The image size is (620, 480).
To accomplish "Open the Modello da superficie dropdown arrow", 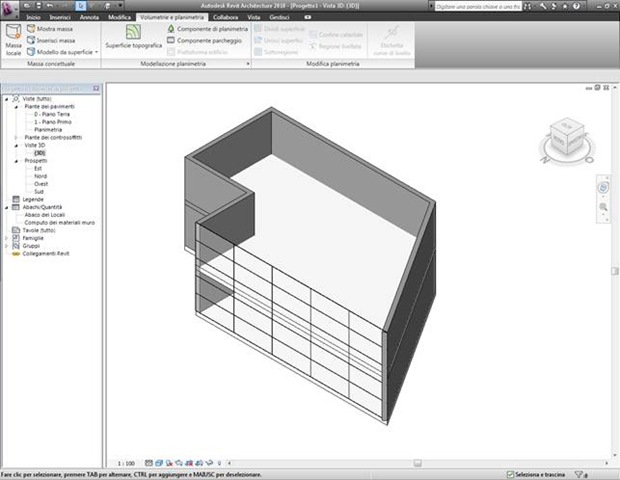I will (x=96, y=52).
